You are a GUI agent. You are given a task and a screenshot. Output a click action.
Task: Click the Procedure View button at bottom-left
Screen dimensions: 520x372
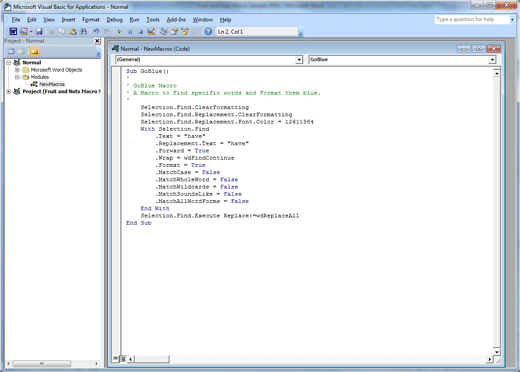pos(115,358)
